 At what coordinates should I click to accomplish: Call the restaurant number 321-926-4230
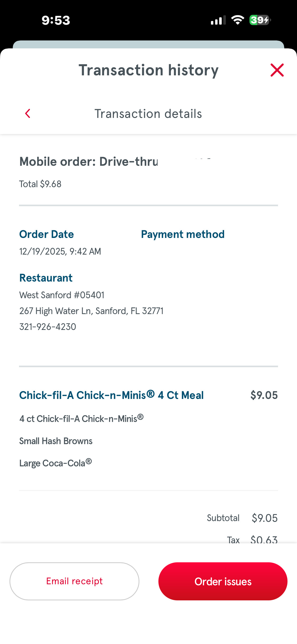click(x=48, y=327)
